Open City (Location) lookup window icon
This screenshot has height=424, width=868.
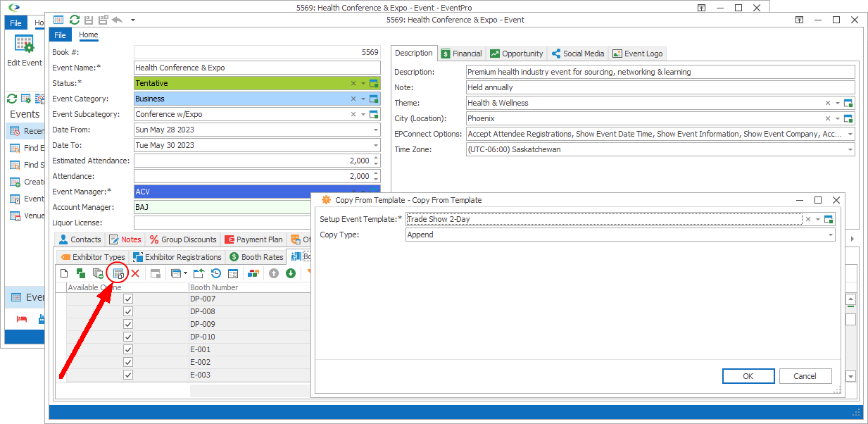point(848,118)
